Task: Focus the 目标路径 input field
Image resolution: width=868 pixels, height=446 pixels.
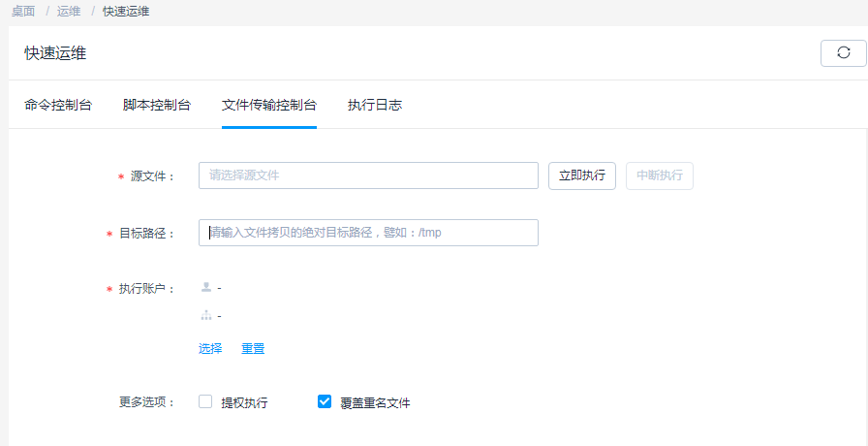Action: coord(368,233)
